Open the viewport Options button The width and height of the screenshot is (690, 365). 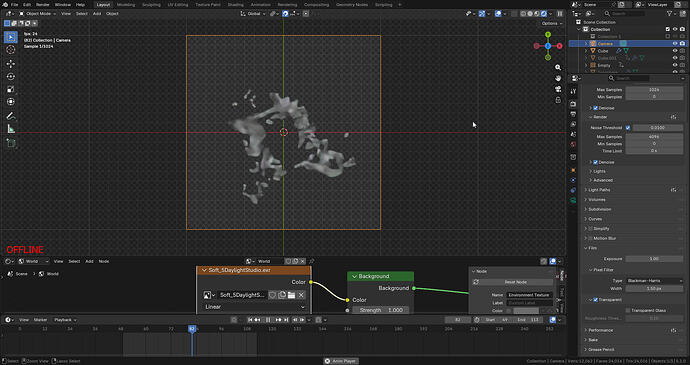[551, 23]
